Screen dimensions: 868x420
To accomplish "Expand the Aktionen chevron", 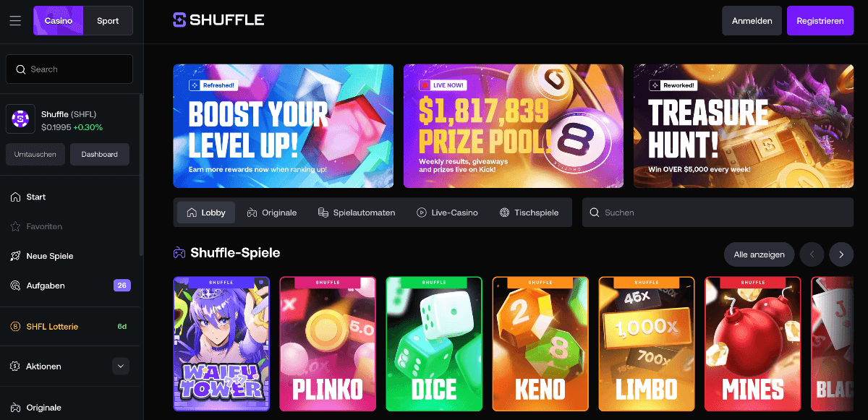I will [x=121, y=367].
